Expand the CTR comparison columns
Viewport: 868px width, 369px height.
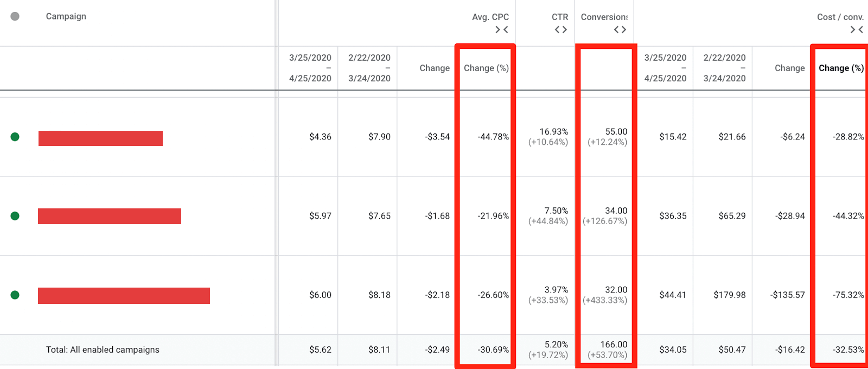click(x=561, y=30)
